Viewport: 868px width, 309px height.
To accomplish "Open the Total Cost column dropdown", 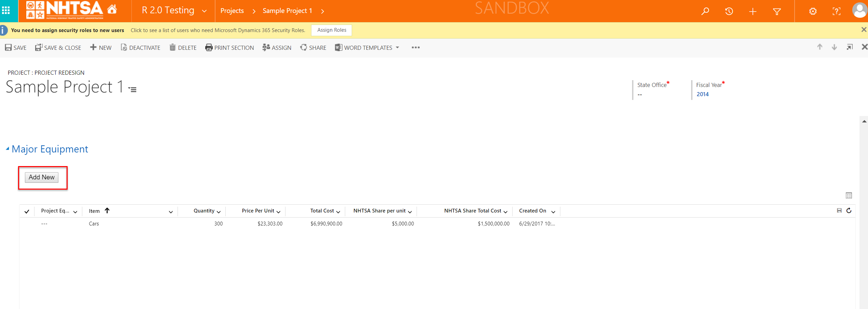I will 338,212.
